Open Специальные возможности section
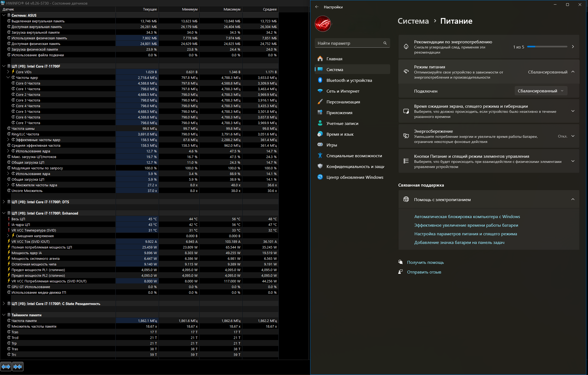588x375 pixels. pyautogui.click(x=354, y=156)
